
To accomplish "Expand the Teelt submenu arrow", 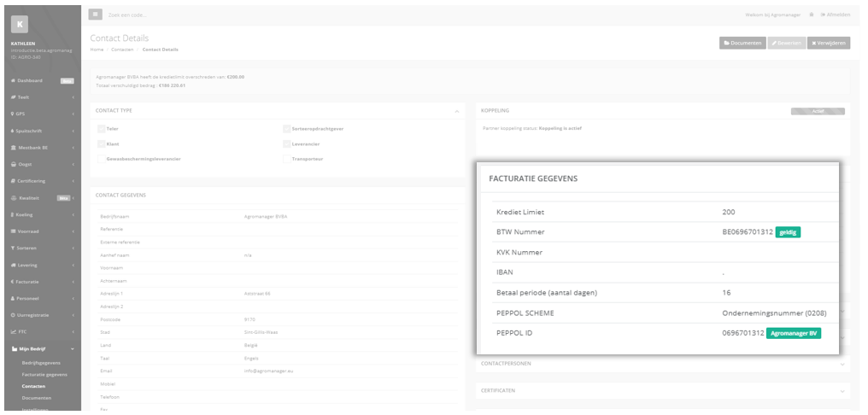I will (x=73, y=97).
